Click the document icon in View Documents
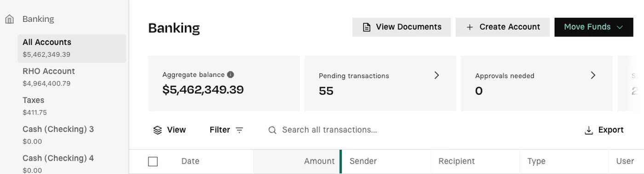 [367, 27]
